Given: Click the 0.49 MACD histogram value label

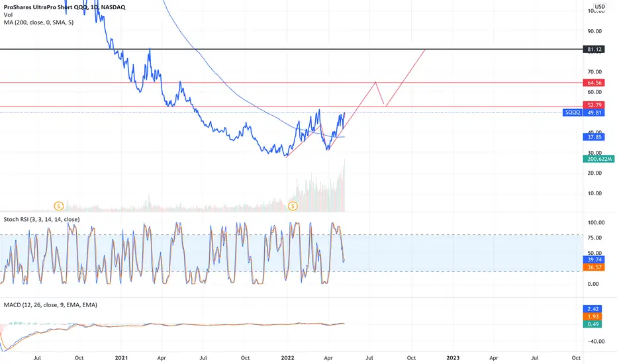Looking at the screenshot, I should pyautogui.click(x=593, y=324).
